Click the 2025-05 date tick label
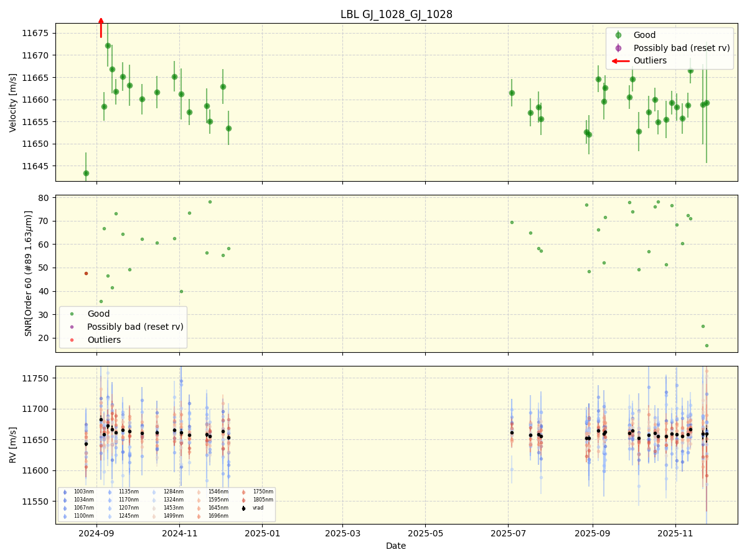 [x=425, y=533]
